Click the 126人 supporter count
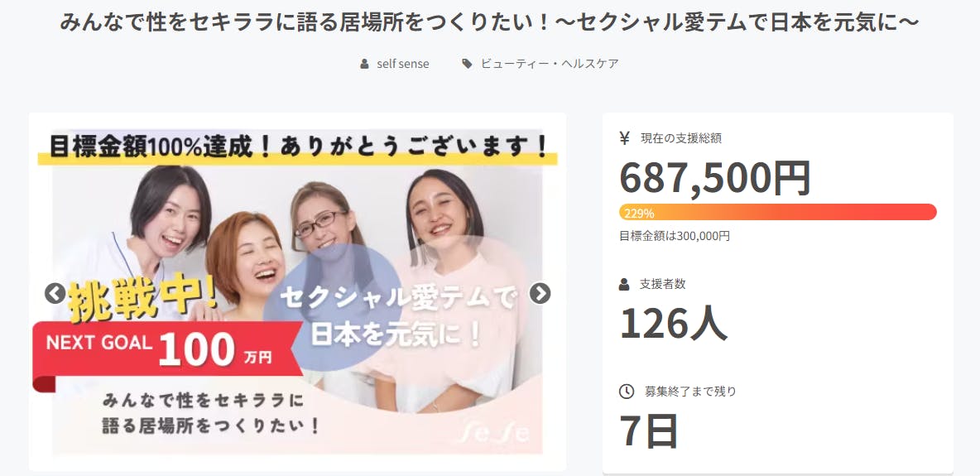 [x=673, y=324]
